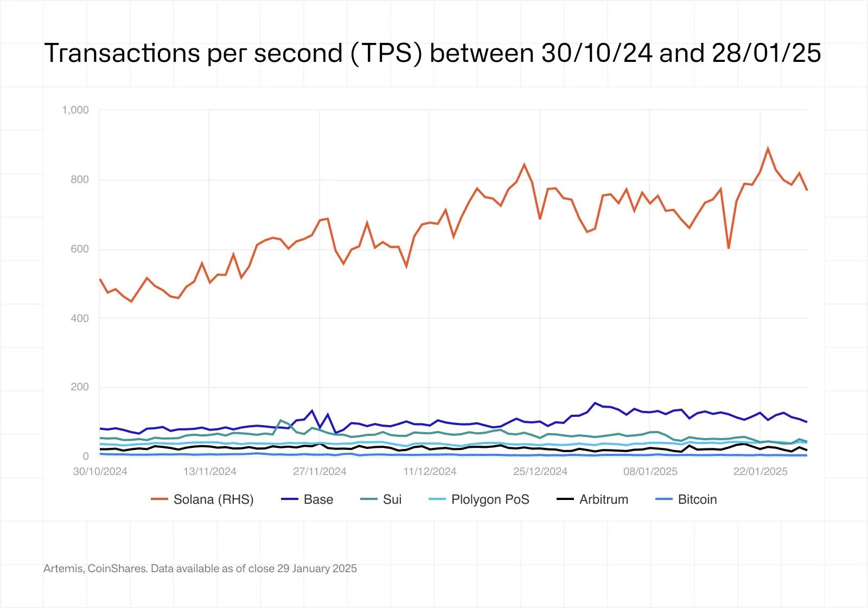This screenshot has width=868, height=608.
Task: Select the "Arbitrum" legend text label
Action: [604, 499]
